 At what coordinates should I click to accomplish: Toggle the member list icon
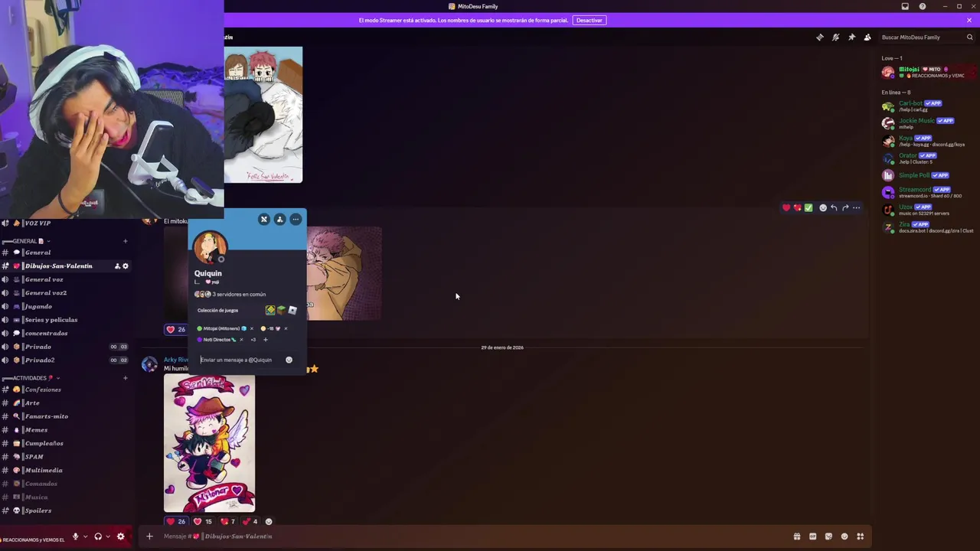(x=867, y=37)
